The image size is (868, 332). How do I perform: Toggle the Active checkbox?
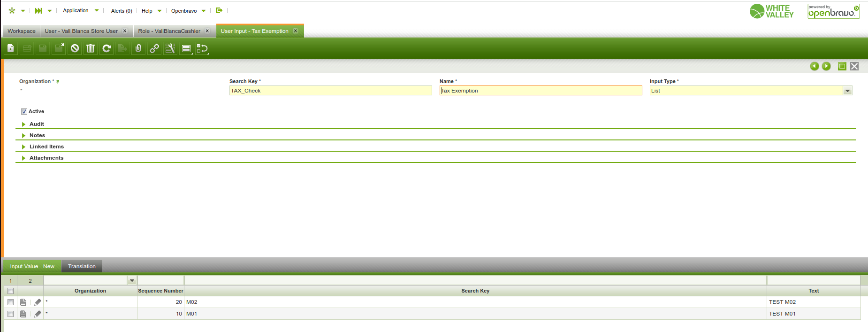pos(24,111)
